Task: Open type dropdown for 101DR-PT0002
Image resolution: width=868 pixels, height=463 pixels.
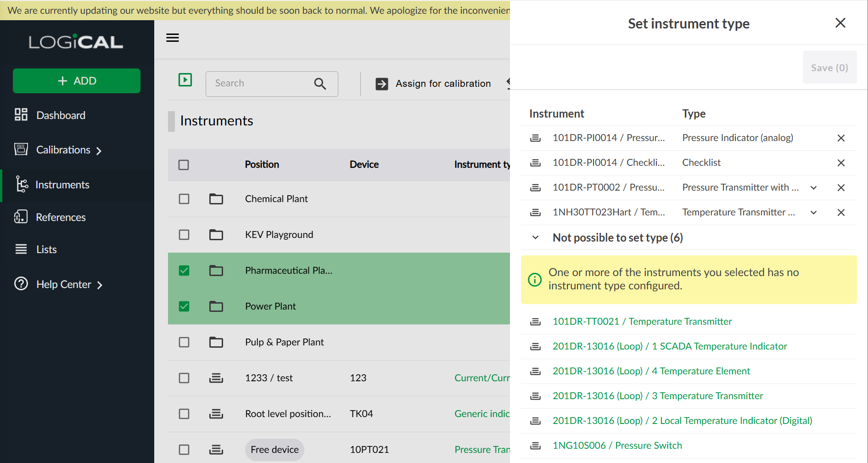Action: [x=813, y=188]
